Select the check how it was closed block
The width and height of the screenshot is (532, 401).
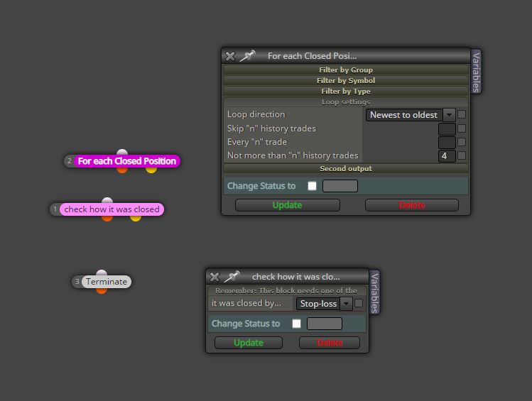[112, 209]
